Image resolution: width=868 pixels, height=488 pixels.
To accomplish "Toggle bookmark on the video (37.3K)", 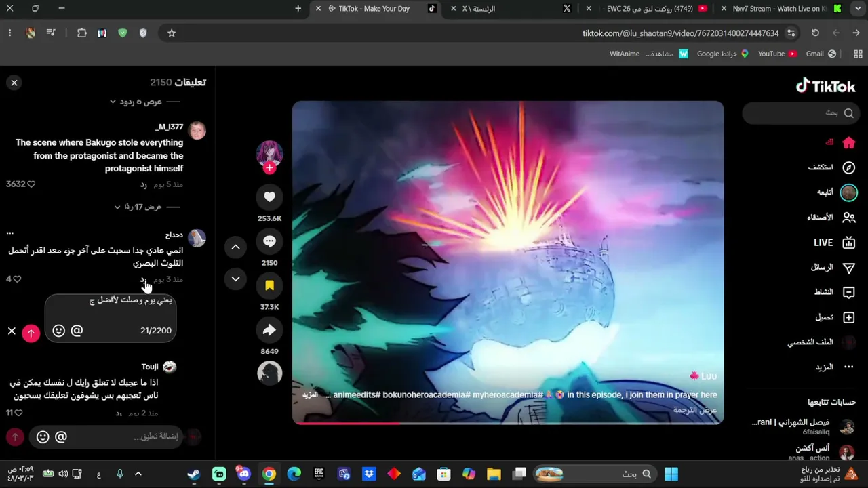I will click(269, 286).
